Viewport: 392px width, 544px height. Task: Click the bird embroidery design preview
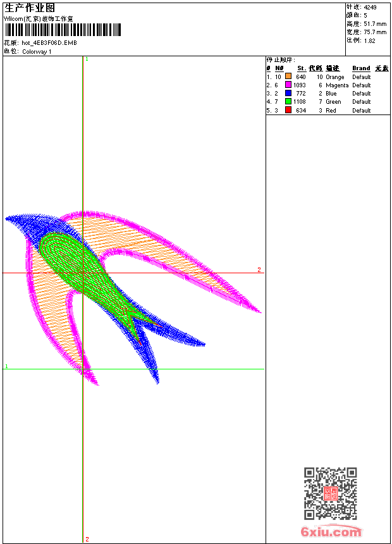[126, 285]
